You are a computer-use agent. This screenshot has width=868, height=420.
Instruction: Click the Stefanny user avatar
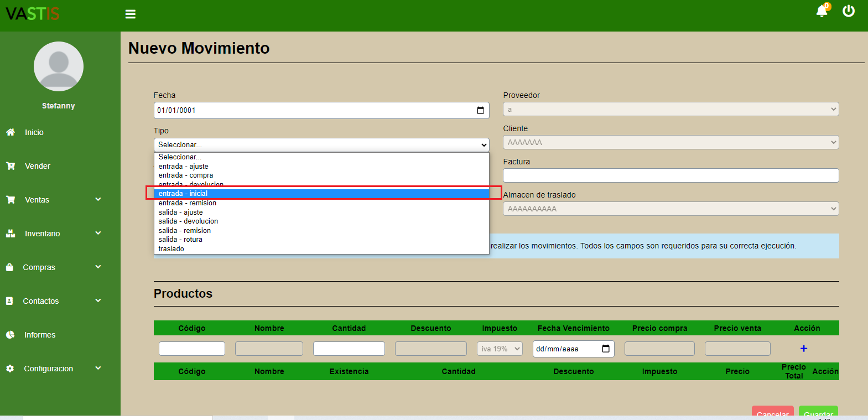tap(59, 66)
